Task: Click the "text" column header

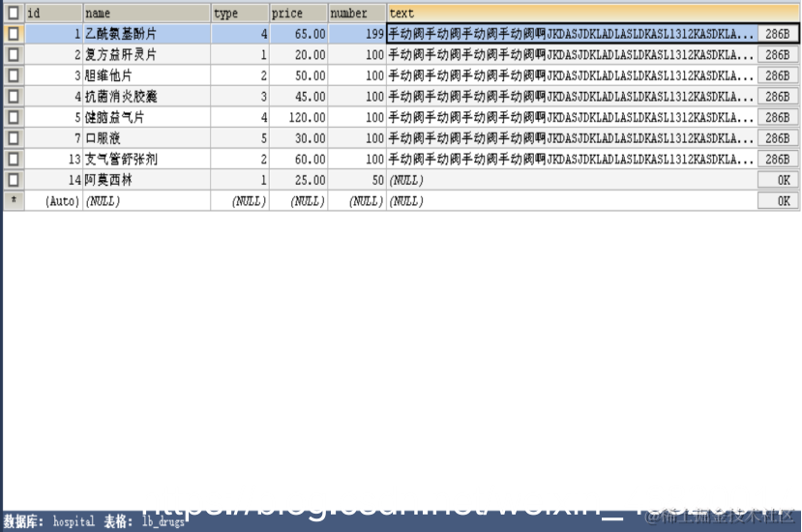Action: pos(593,13)
